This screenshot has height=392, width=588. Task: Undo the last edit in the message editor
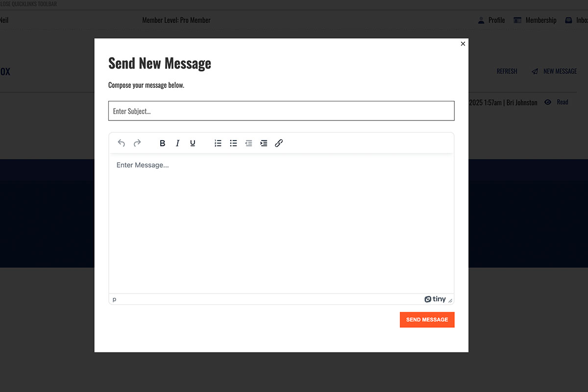pyautogui.click(x=122, y=143)
